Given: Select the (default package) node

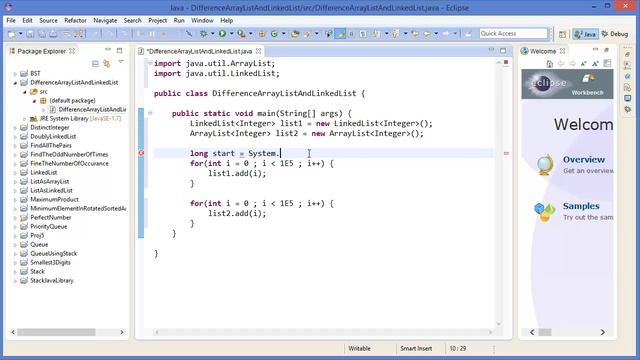Looking at the screenshot, I should (x=72, y=101).
